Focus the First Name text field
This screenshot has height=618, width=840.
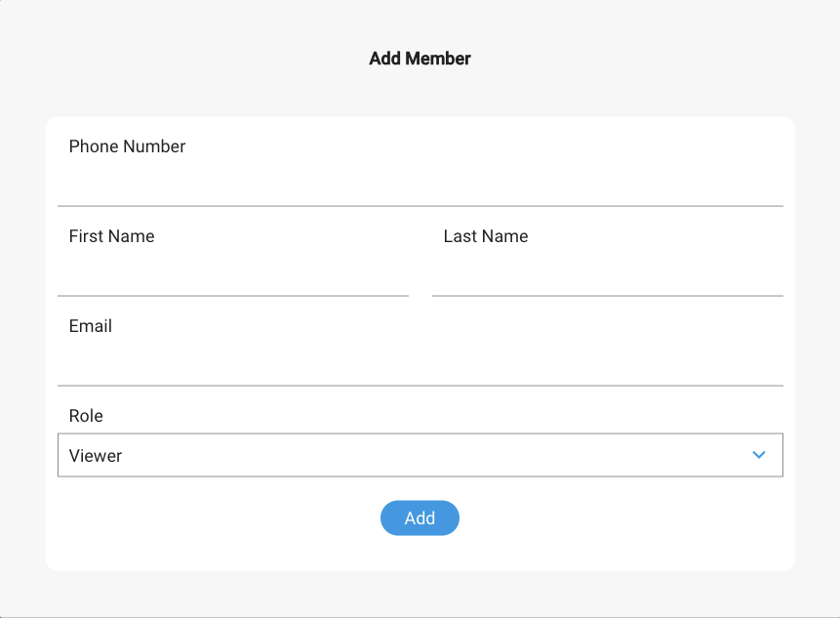(x=232, y=275)
